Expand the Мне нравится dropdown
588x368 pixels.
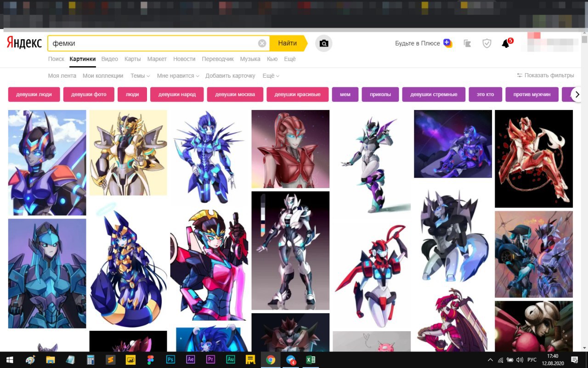[178, 75]
